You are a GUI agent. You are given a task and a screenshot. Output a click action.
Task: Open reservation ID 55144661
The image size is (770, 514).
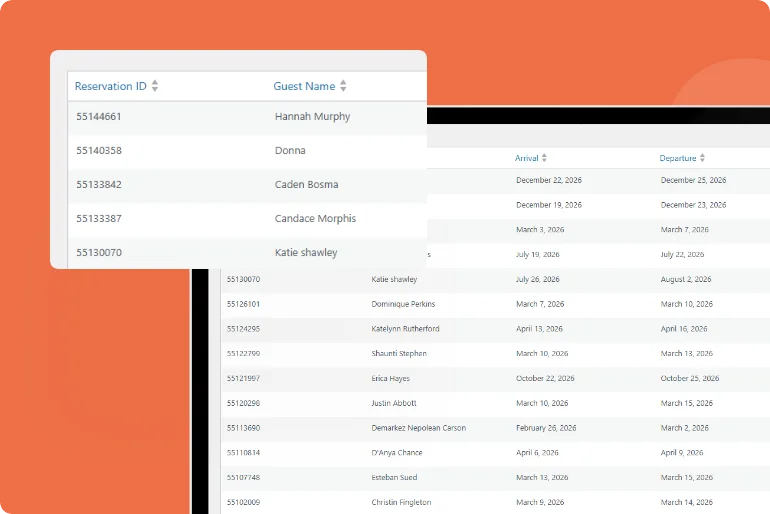[x=99, y=117]
